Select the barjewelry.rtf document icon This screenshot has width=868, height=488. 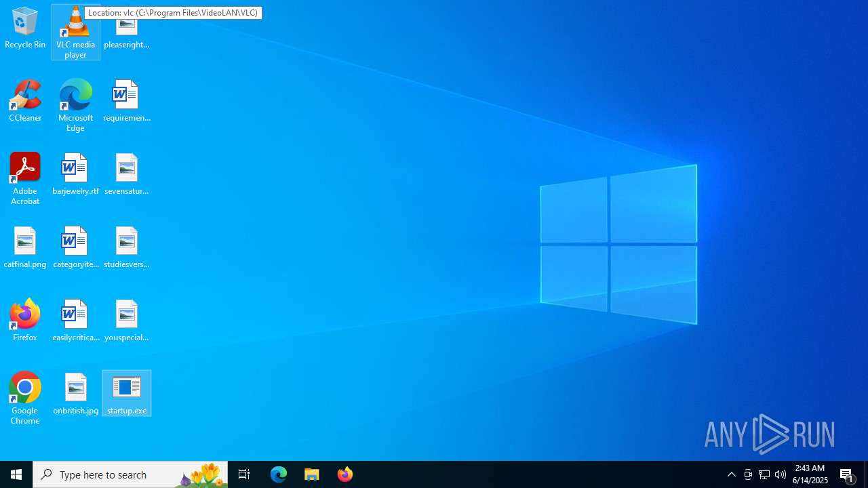click(76, 175)
